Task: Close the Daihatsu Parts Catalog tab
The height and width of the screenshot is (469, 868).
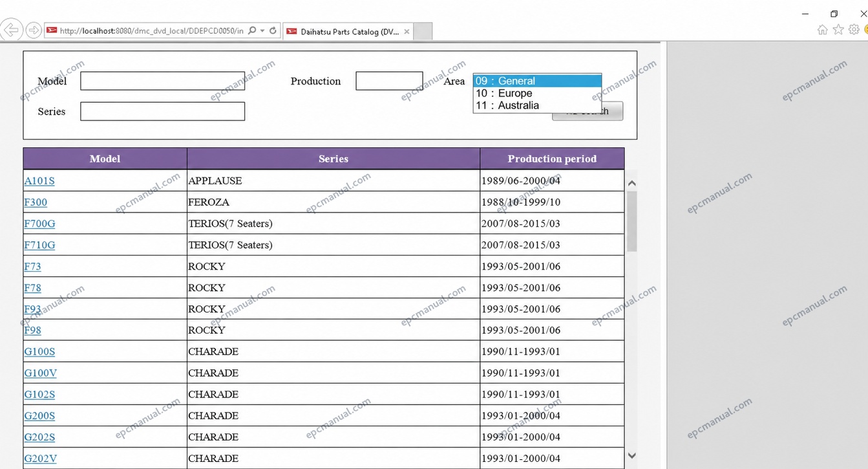Action: [406, 32]
